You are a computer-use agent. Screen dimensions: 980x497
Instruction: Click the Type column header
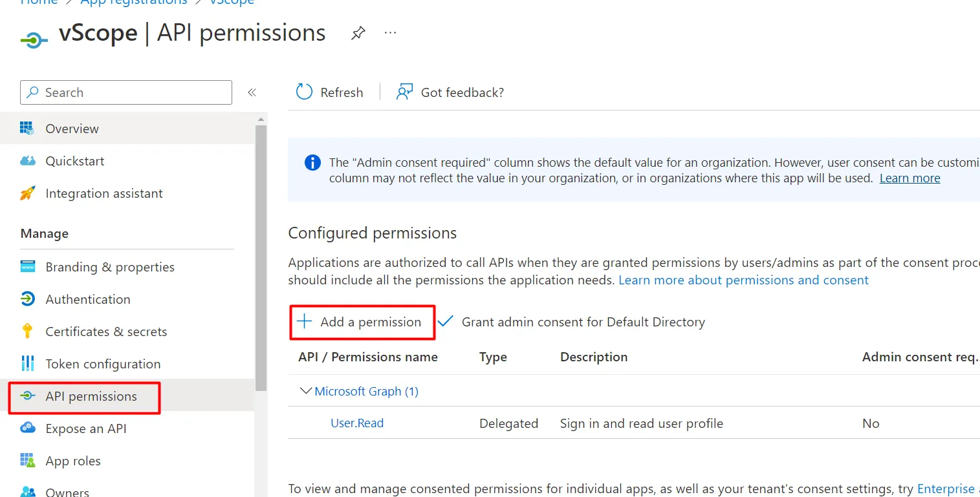pyautogui.click(x=493, y=357)
